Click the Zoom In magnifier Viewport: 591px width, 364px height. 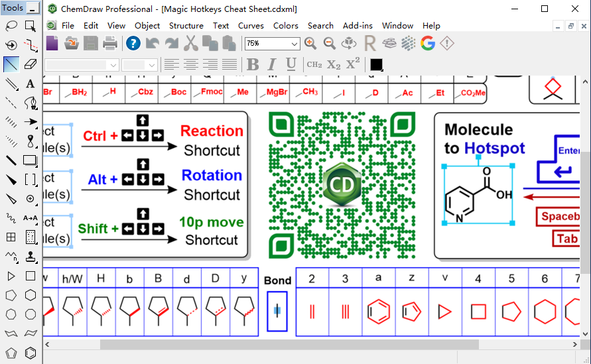[310, 43]
